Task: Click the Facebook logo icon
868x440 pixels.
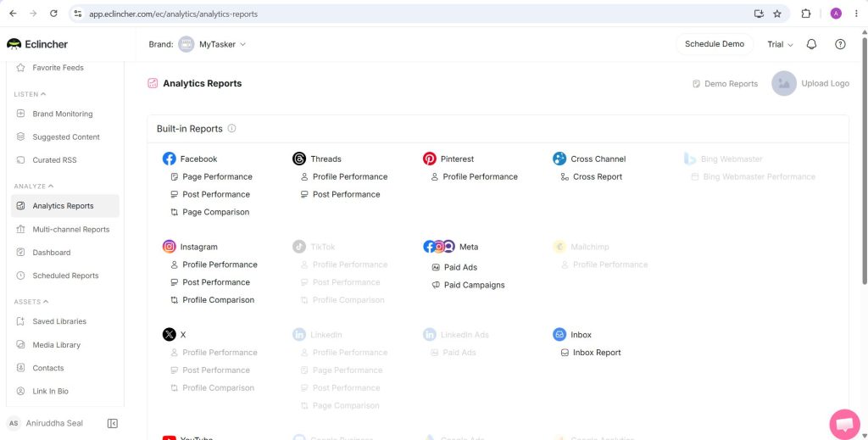Action: pos(170,159)
